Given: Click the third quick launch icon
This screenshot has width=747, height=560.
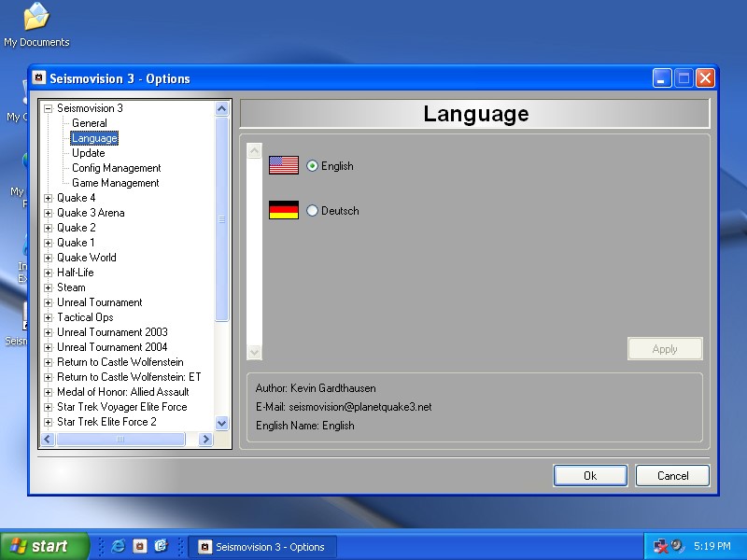Looking at the screenshot, I should point(161,547).
